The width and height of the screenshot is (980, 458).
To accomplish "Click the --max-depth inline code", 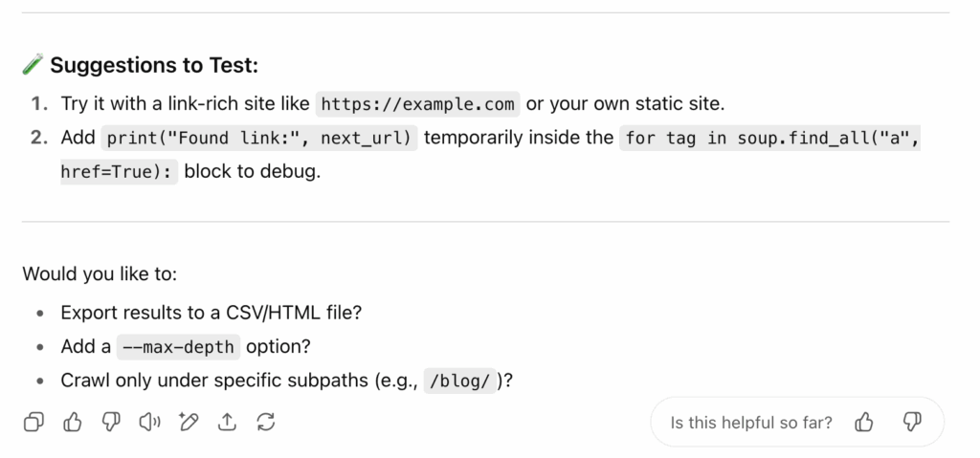I will coord(179,347).
